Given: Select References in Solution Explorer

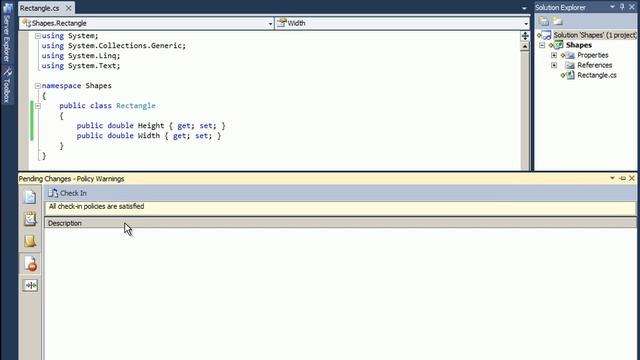Looking at the screenshot, I should point(594,65).
